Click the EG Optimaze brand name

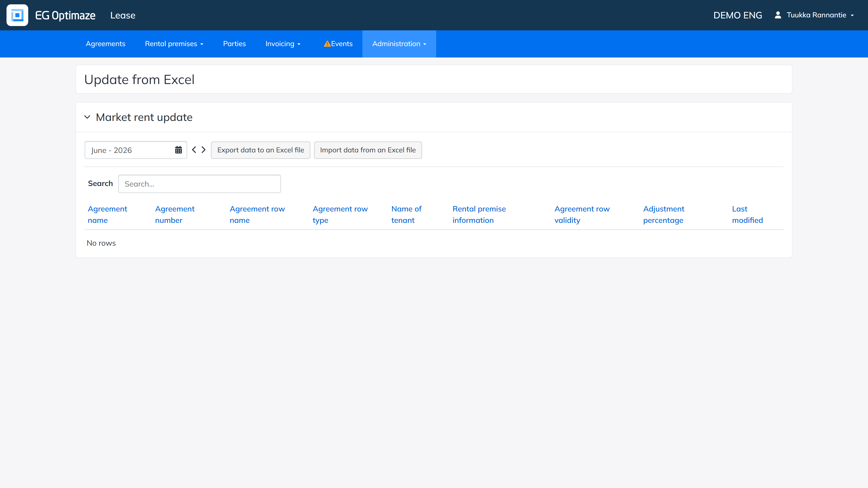[x=65, y=15]
